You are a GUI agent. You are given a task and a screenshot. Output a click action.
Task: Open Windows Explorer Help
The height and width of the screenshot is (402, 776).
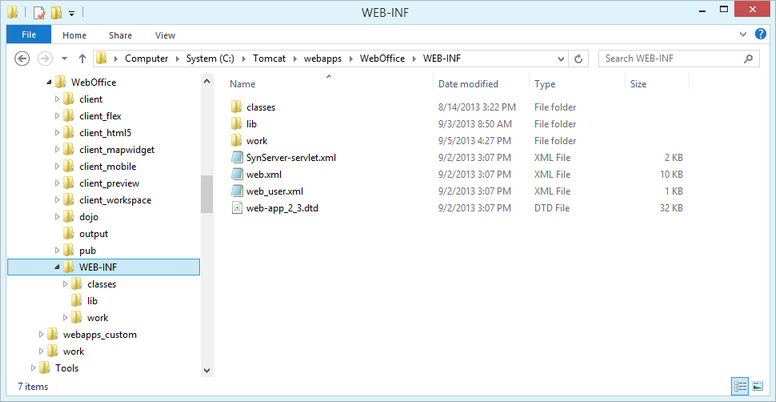761,34
